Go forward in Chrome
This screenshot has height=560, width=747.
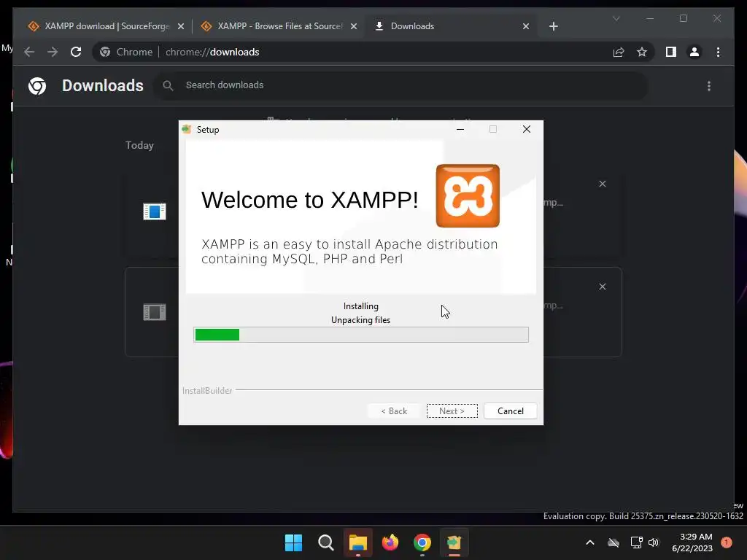pos(53,52)
